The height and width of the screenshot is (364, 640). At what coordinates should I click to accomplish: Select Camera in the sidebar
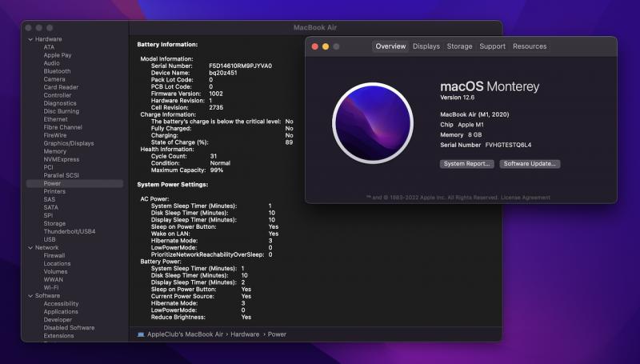pyautogui.click(x=54, y=79)
